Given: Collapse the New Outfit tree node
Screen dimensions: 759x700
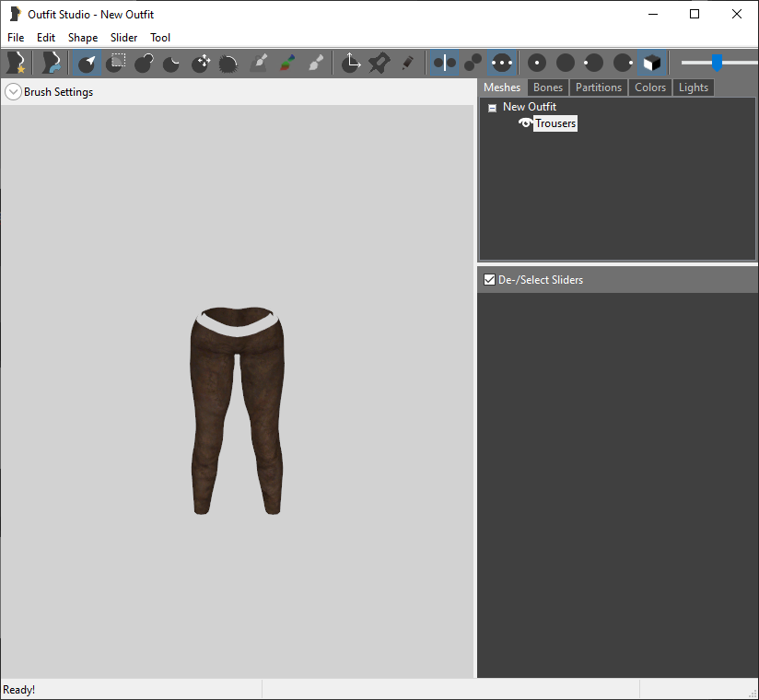Looking at the screenshot, I should tap(492, 108).
